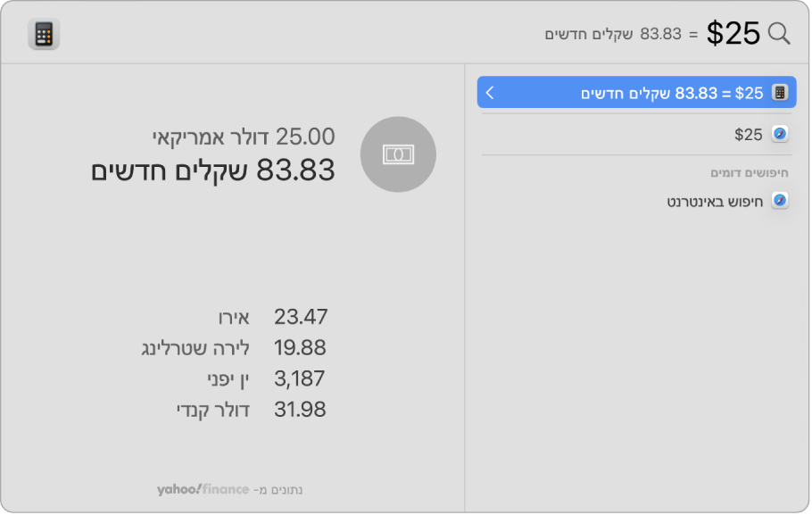Click the banknote currency icon in the preview
This screenshot has width=812, height=515.
pos(397,154)
